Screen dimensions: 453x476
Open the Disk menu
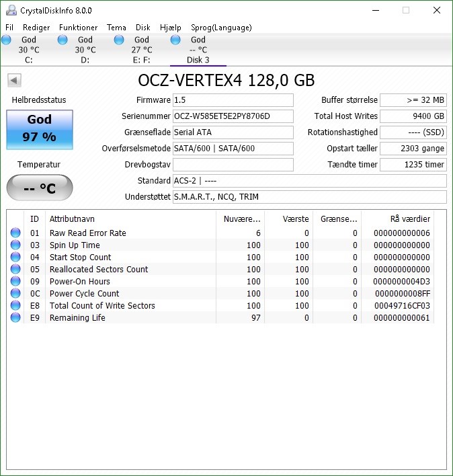click(143, 28)
